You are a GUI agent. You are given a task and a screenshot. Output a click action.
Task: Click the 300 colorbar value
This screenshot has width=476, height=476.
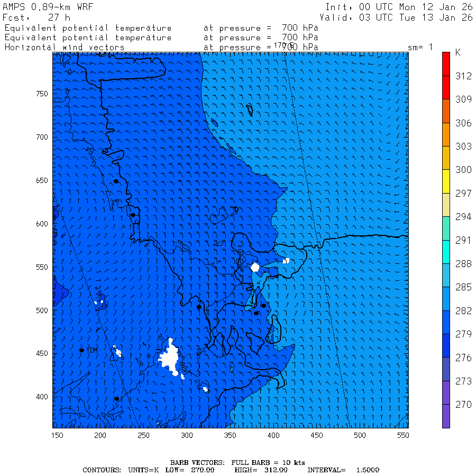point(463,170)
